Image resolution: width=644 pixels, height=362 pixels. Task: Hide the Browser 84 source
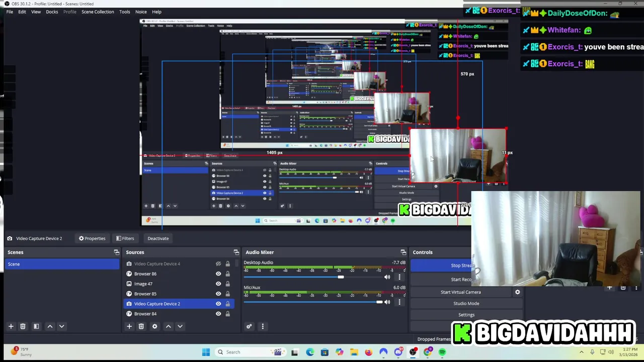[x=218, y=314]
